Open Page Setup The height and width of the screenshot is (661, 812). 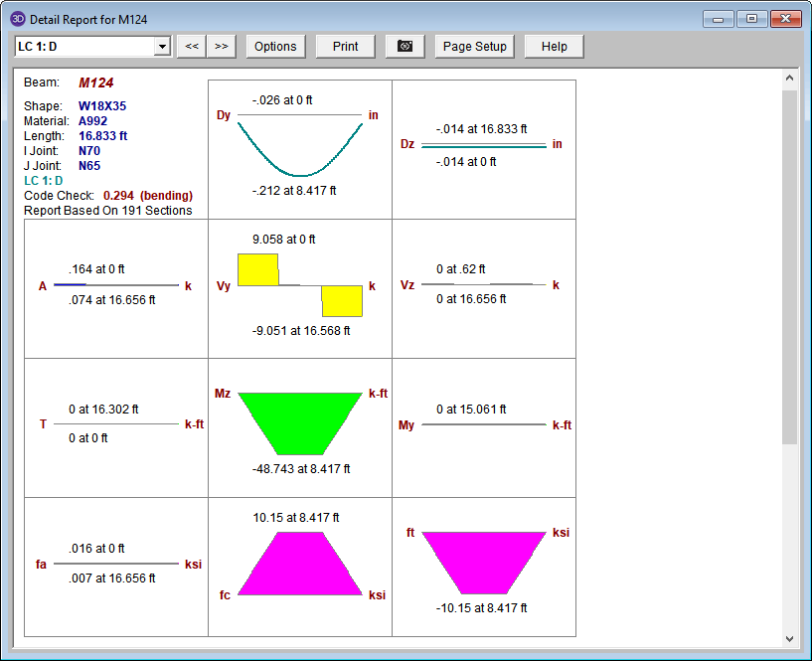click(474, 47)
